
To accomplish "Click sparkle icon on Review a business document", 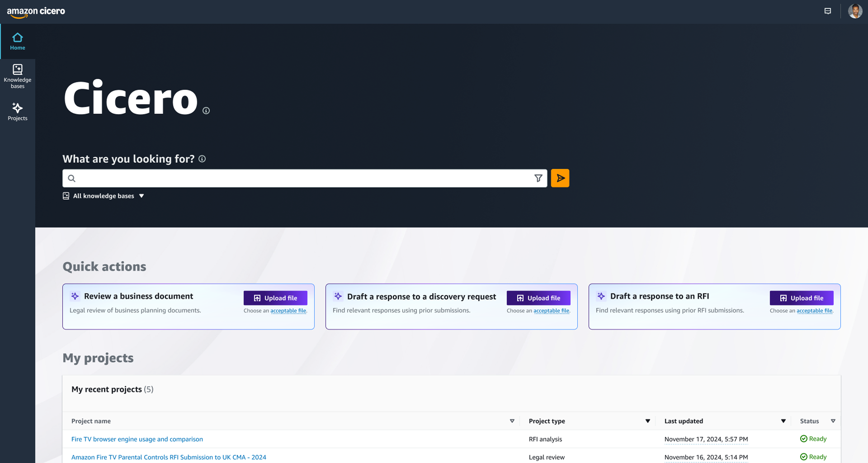I will coord(75,296).
